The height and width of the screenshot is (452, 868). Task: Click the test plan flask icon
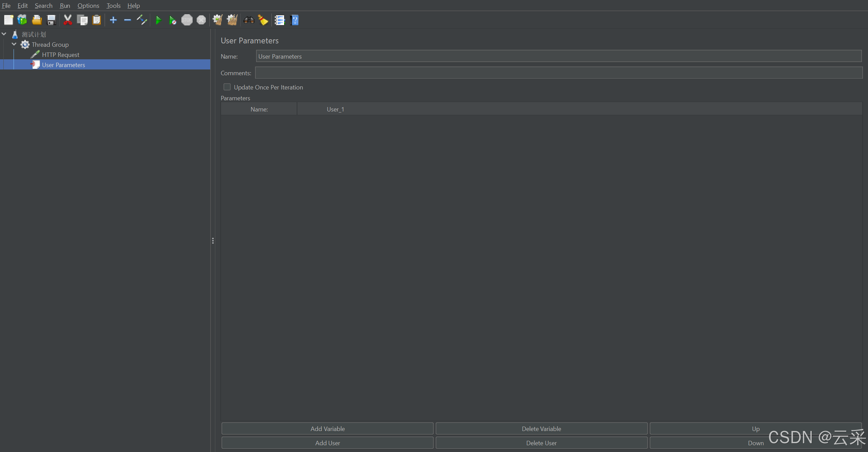coord(15,34)
